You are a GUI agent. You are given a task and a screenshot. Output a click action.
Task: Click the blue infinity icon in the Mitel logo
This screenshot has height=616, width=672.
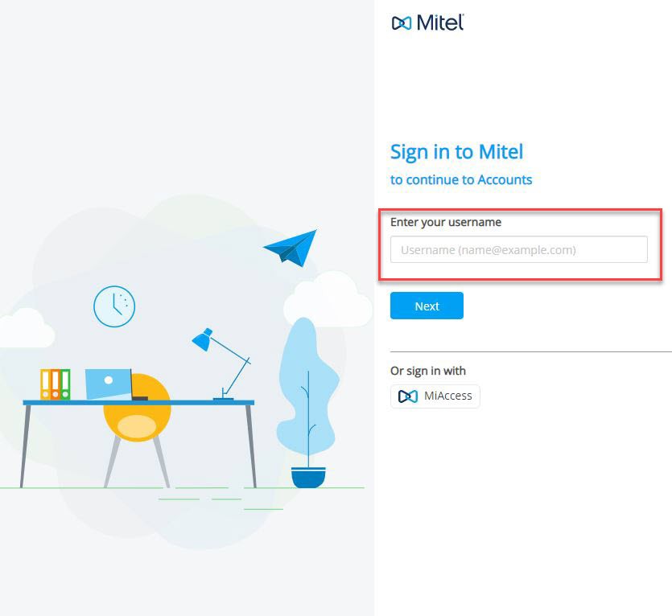tap(402, 23)
